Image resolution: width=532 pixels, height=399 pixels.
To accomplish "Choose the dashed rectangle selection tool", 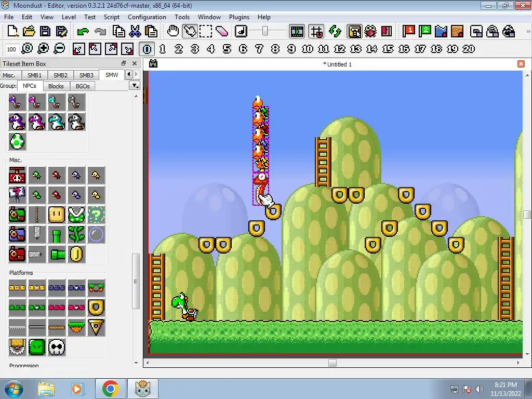I will pyautogui.click(x=206, y=31).
